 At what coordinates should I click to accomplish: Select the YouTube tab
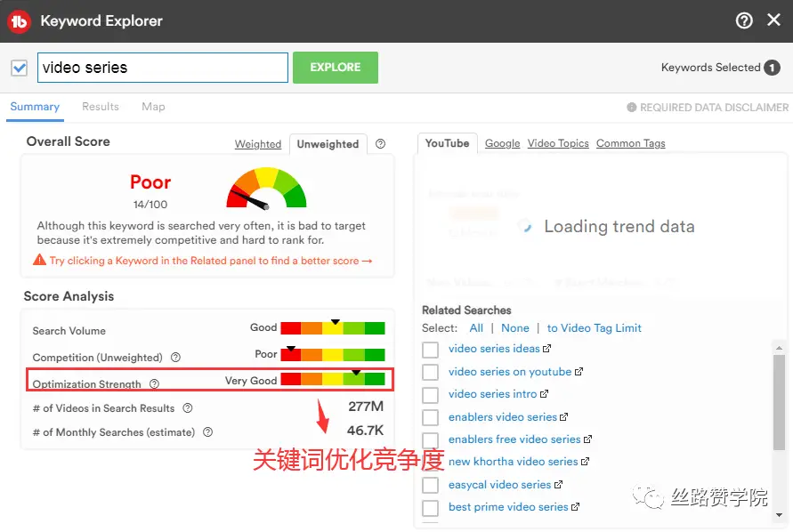[x=447, y=143]
